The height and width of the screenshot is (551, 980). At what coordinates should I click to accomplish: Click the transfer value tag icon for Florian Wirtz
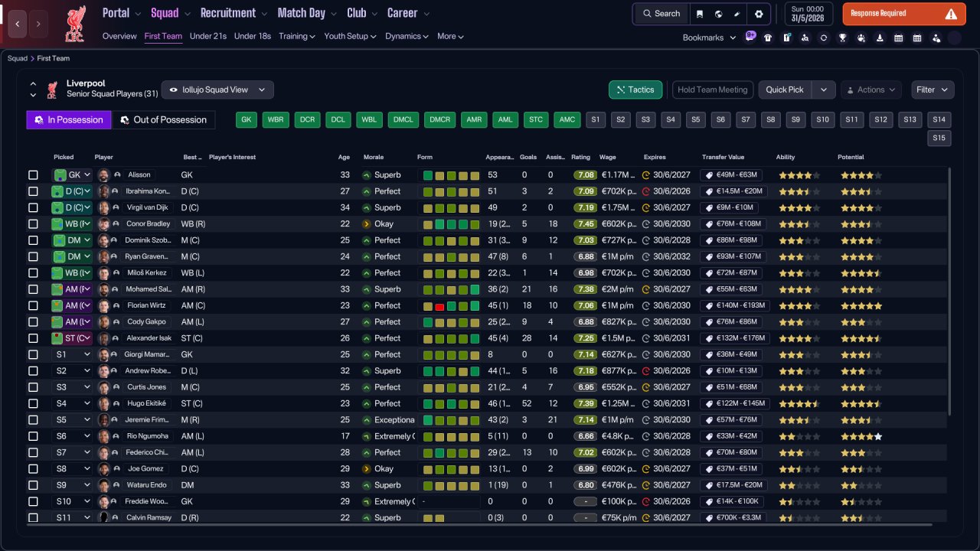pos(709,305)
